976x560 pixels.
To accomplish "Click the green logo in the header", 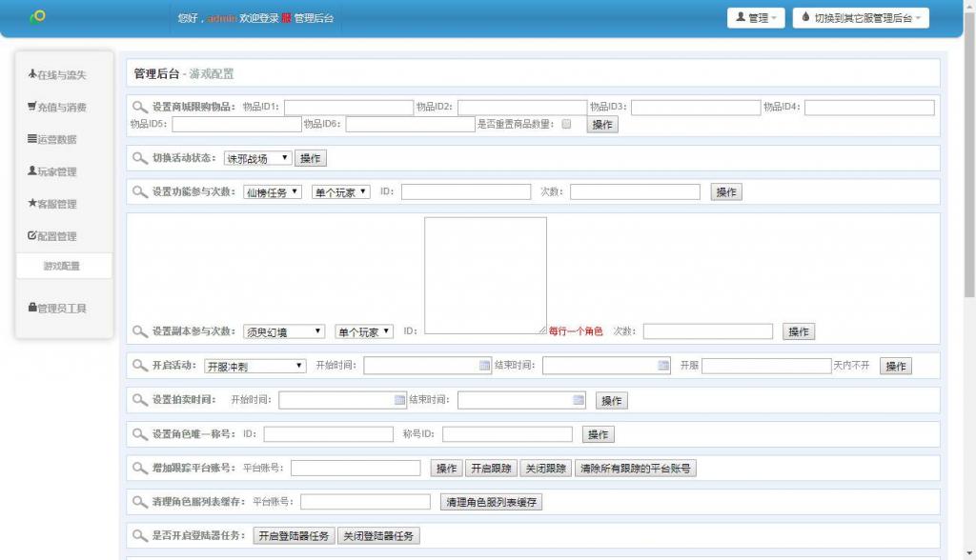I will pos(37,17).
